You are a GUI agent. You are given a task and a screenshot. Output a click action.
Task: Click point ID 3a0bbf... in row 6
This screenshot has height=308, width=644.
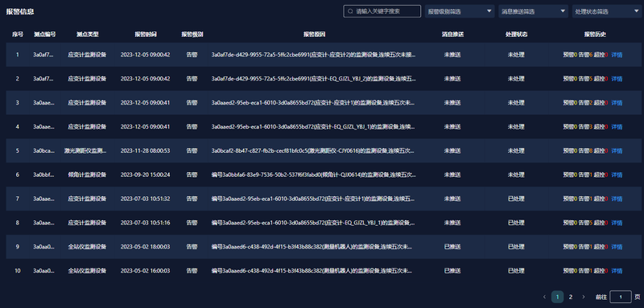coord(43,175)
